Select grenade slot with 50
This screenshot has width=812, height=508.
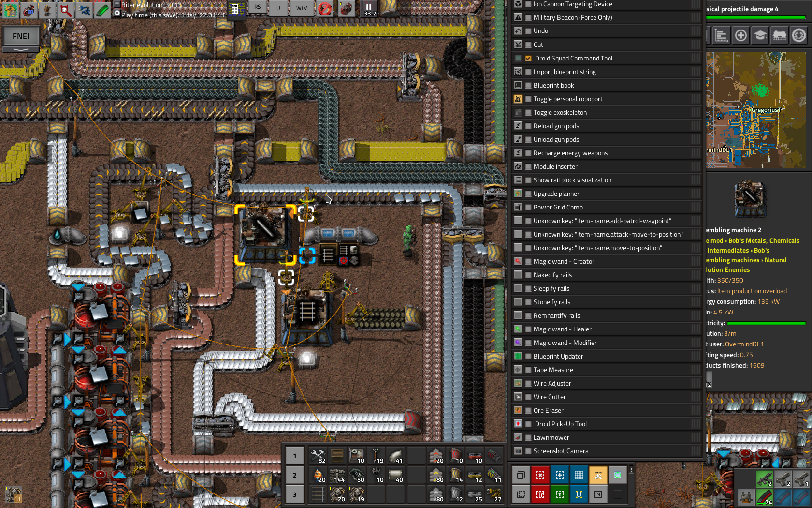pos(357,475)
